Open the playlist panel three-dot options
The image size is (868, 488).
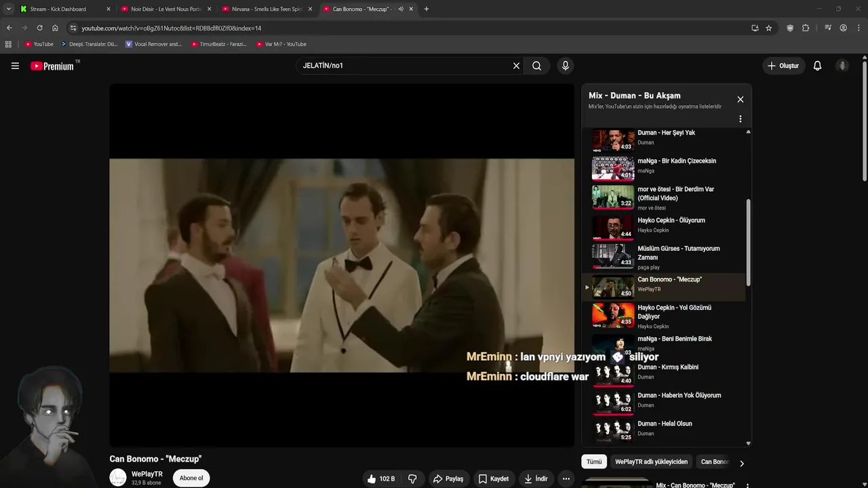(740, 119)
